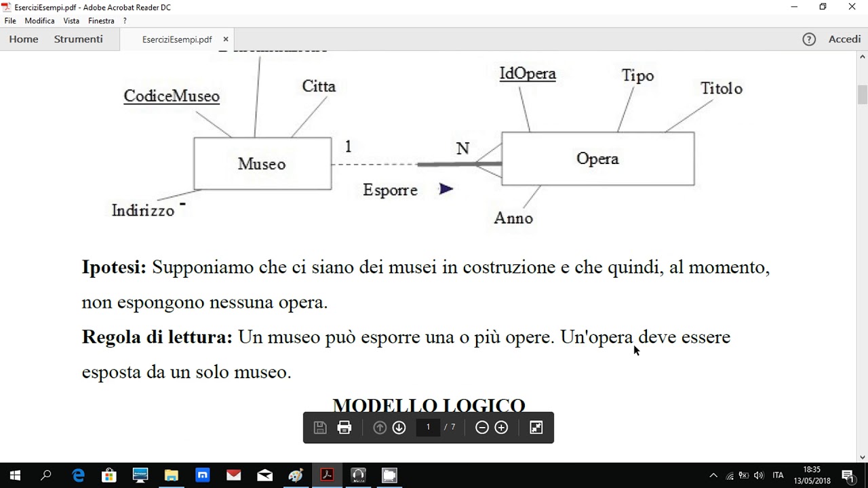868x488 pixels.
Task: Click the Museo entity box
Action: coord(262,163)
